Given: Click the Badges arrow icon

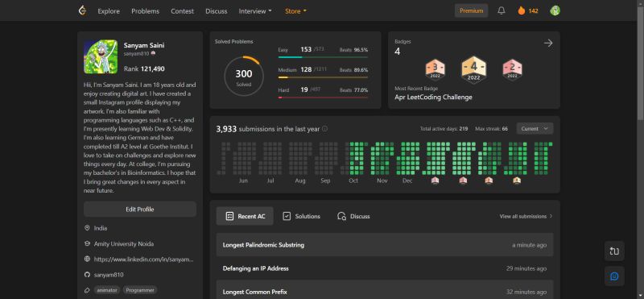Looking at the screenshot, I should pos(548,44).
